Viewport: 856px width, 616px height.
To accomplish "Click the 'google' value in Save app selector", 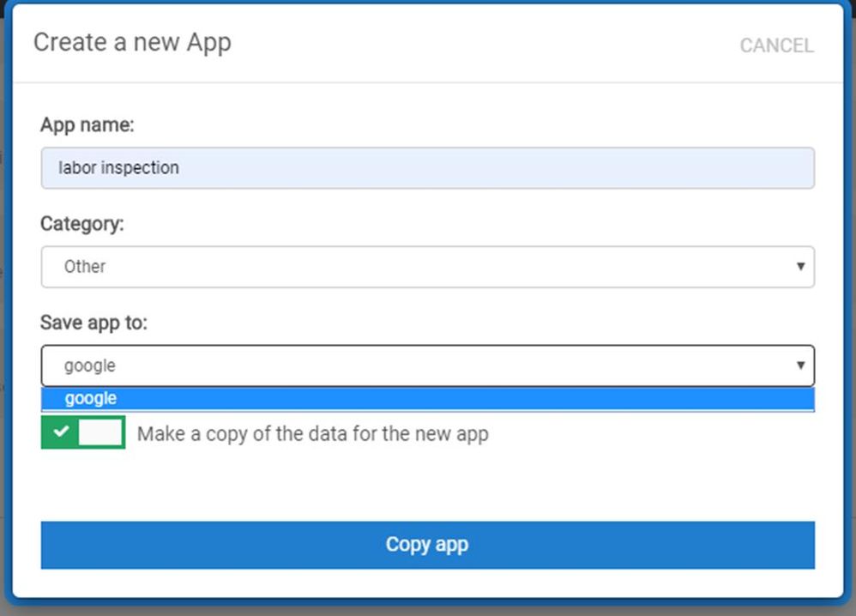I will [90, 366].
